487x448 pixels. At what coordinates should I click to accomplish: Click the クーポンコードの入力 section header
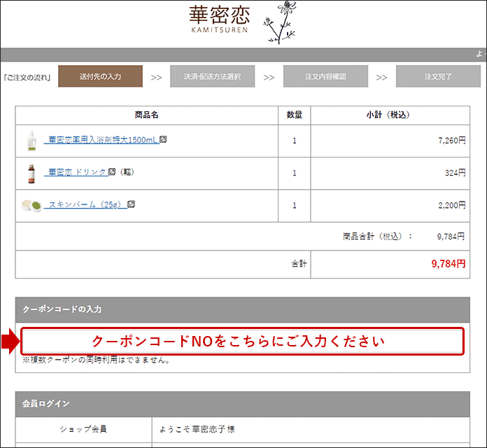click(243, 309)
